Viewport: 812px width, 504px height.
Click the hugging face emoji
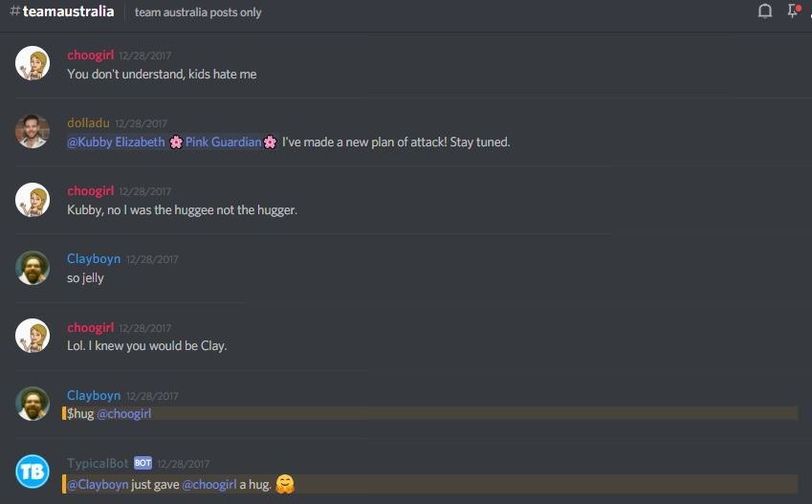pos(285,484)
